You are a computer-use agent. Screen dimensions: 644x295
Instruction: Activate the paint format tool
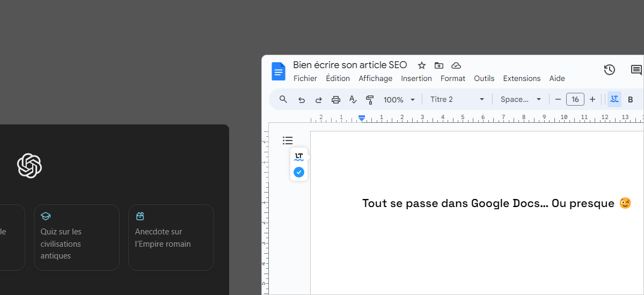pos(370,100)
